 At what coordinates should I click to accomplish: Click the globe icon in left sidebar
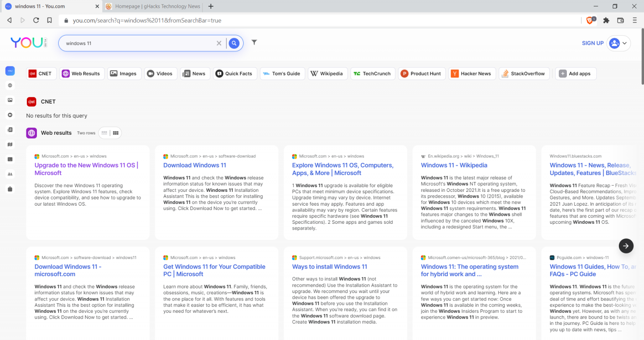point(10,85)
